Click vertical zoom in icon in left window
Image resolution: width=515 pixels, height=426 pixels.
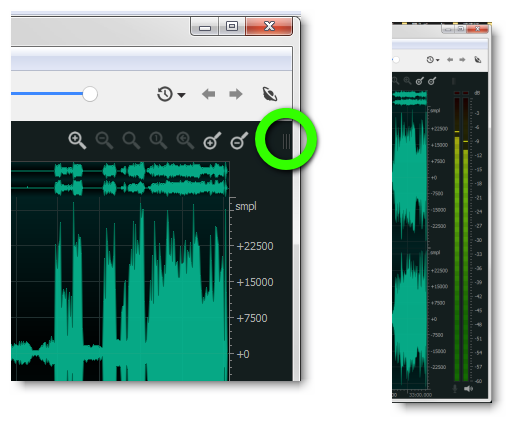coord(212,140)
